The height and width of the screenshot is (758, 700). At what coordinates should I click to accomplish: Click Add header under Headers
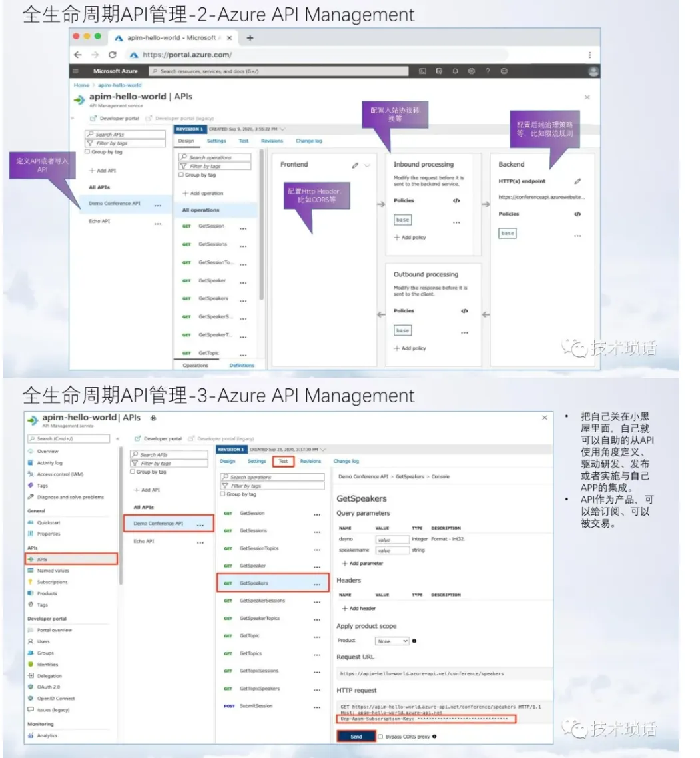pos(359,609)
